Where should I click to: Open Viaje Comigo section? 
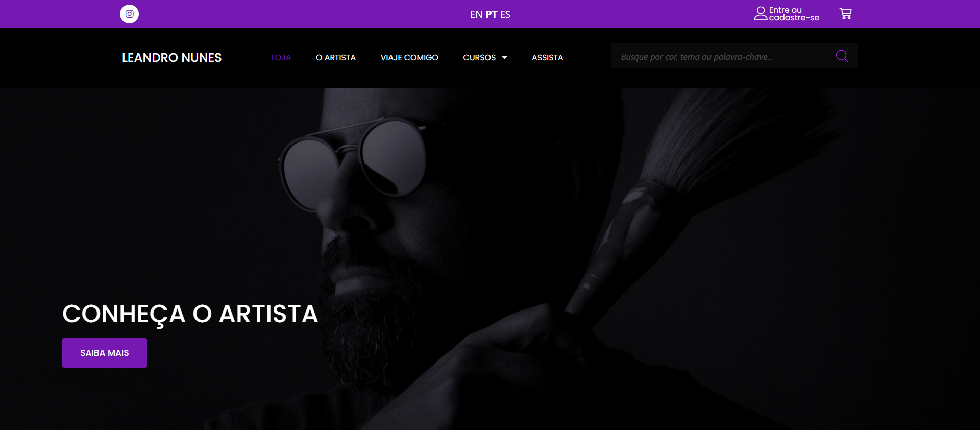click(409, 58)
